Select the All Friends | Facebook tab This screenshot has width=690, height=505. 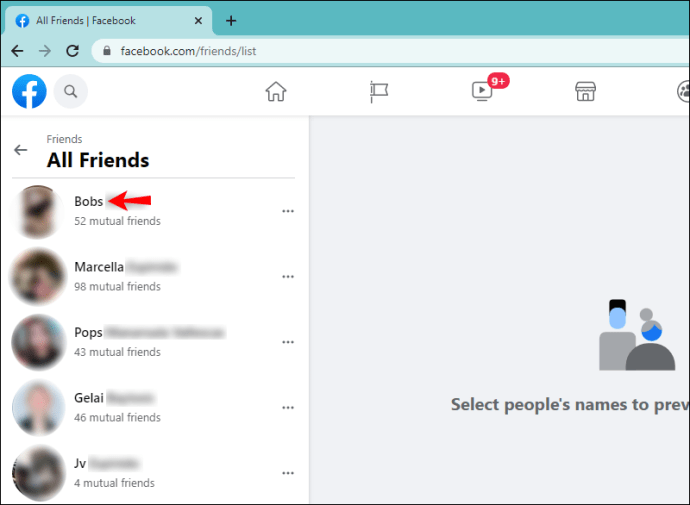108,21
